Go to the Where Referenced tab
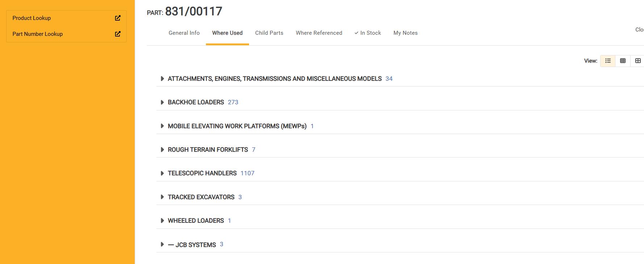Screen dimensions: 644x264 (319, 33)
